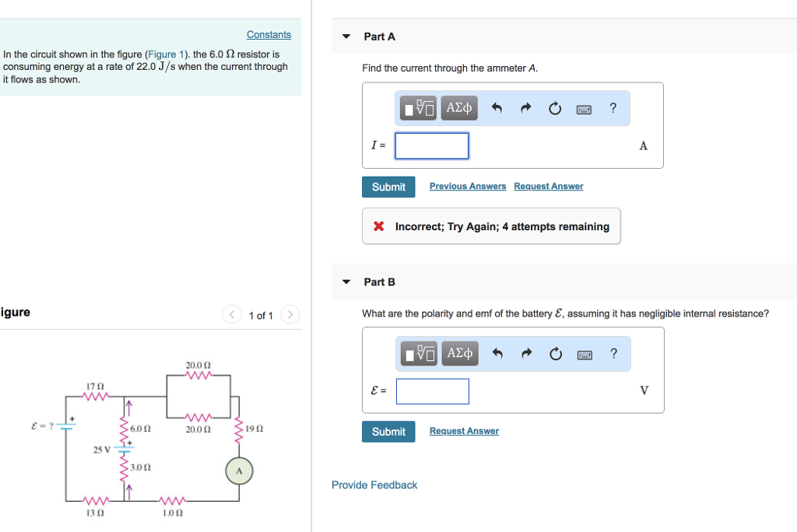
Task: Open the Constants link
Action: point(269,34)
